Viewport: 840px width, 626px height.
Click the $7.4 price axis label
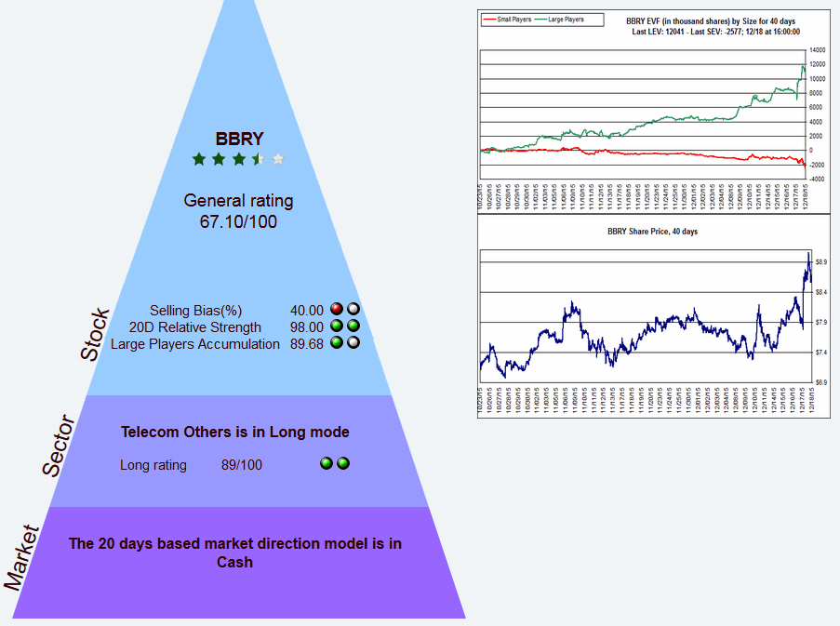coord(820,353)
